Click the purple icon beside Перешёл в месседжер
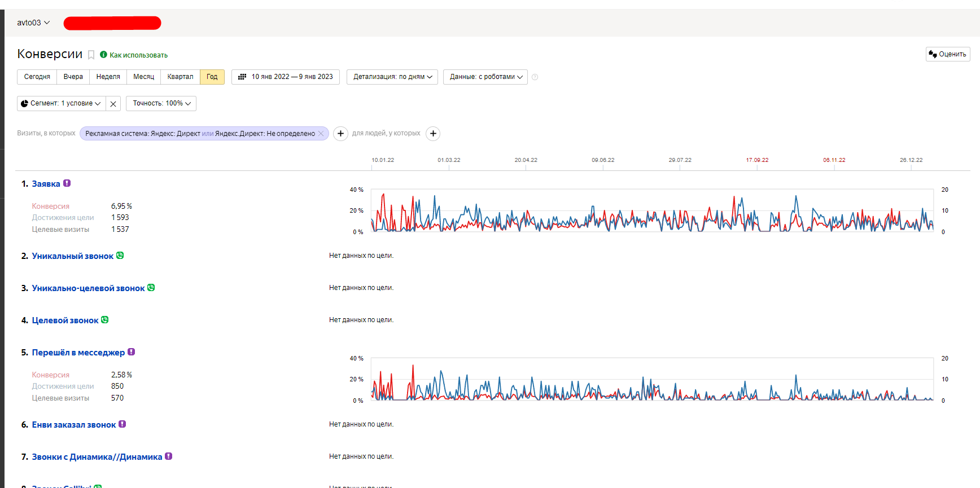The image size is (980, 488). (132, 352)
